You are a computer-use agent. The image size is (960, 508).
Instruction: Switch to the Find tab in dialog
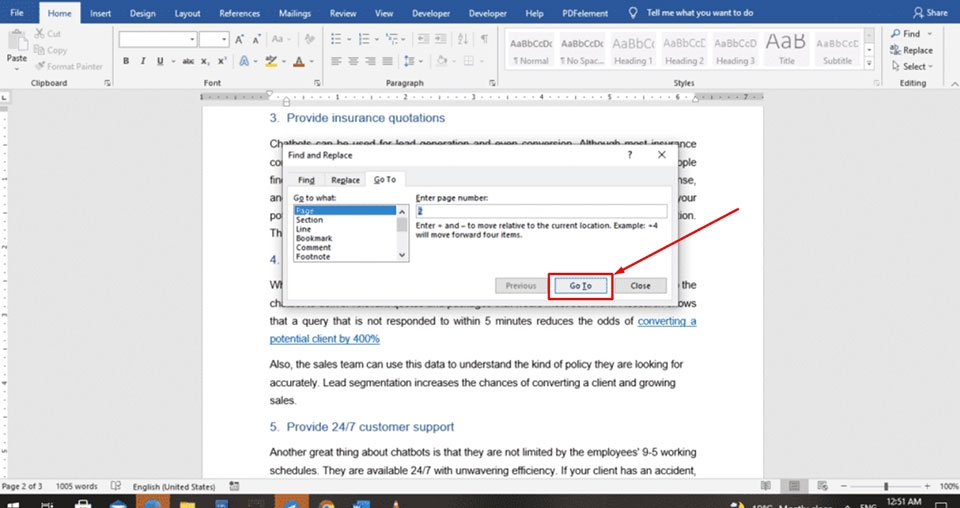[306, 180]
